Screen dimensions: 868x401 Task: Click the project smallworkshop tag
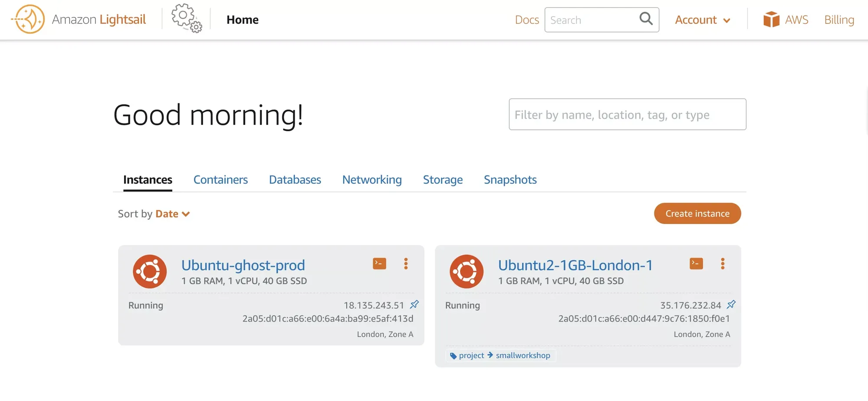pos(500,355)
